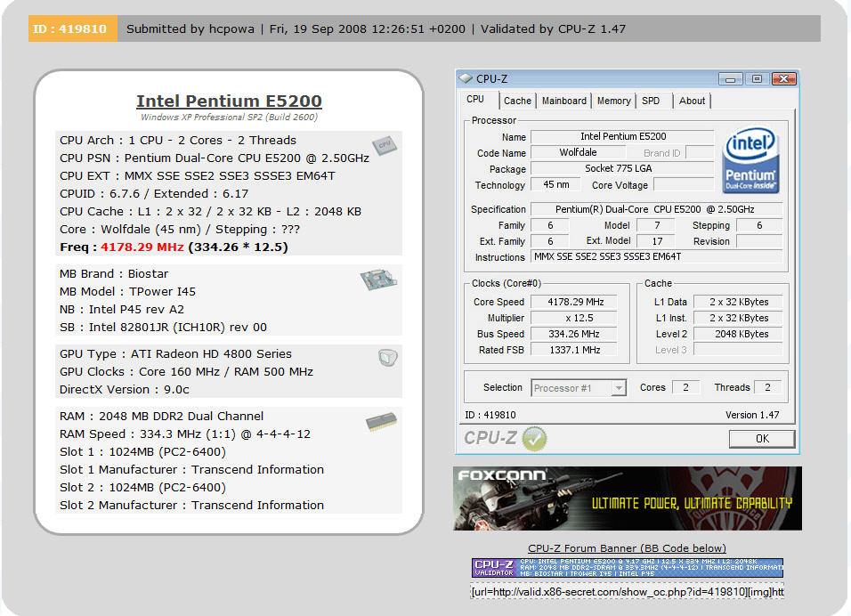
Task: Click the GPU Type ATI Radeon HD 4800 line
Action: (x=175, y=354)
